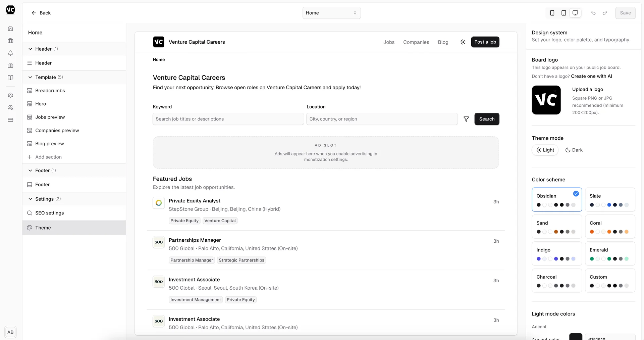Select Light theme mode
This screenshot has width=644, height=340.
(x=545, y=150)
